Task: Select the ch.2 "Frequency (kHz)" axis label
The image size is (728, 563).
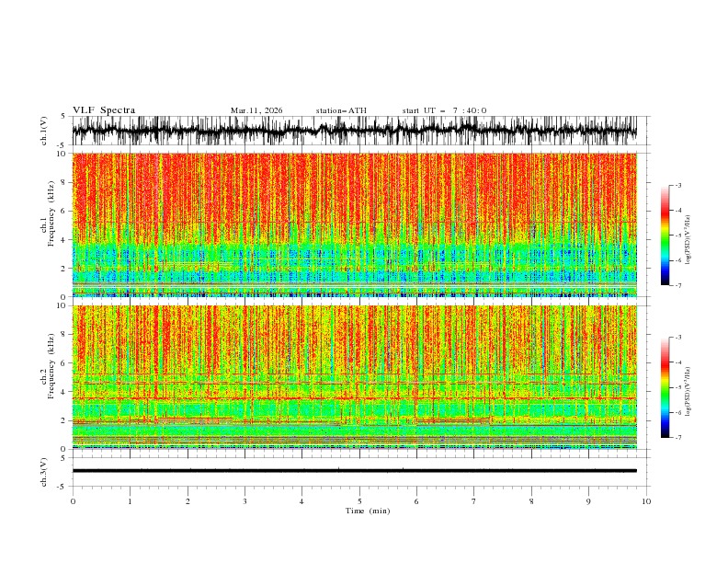Action: coord(51,365)
